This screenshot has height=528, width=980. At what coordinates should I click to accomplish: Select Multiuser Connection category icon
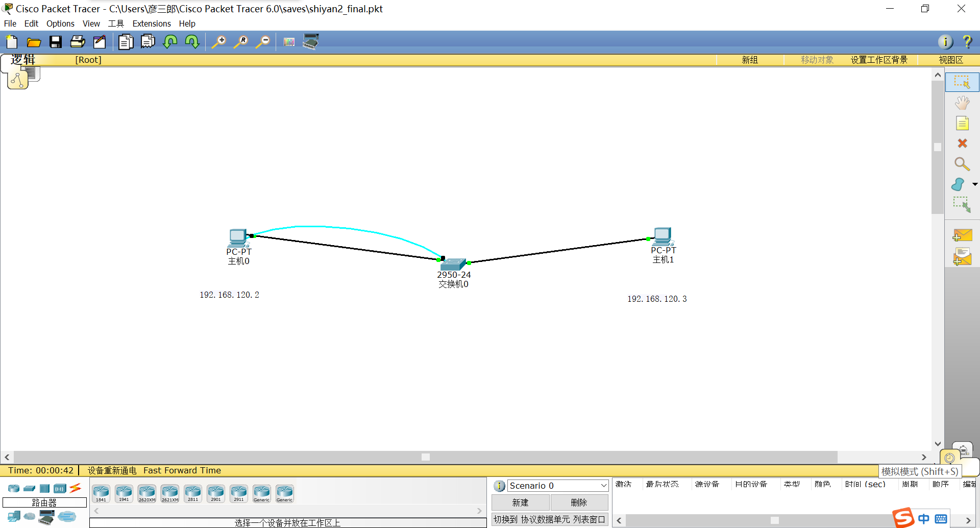(67, 517)
